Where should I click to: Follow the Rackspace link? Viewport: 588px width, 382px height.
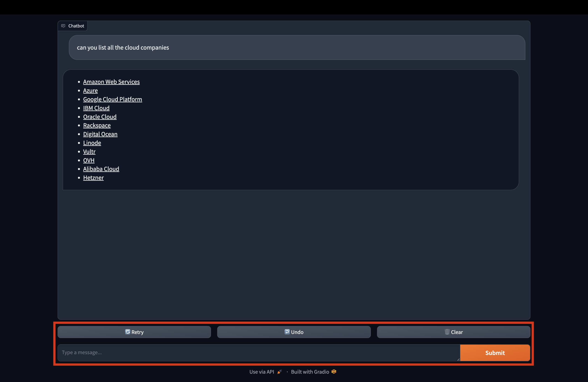(97, 125)
